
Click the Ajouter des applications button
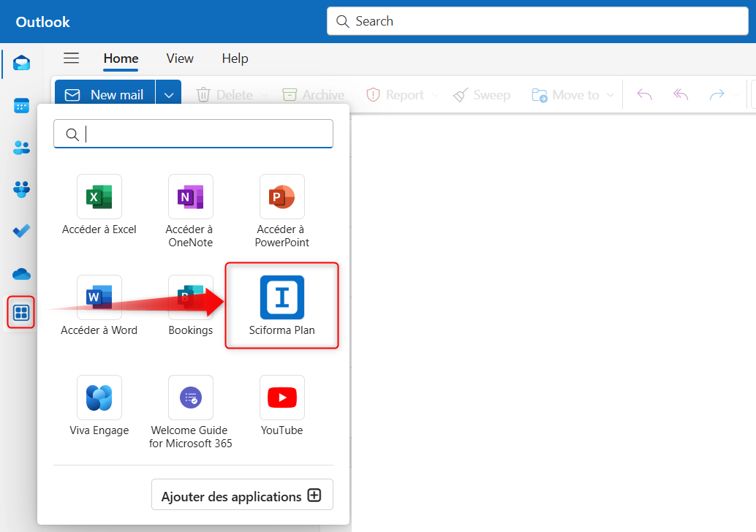pyautogui.click(x=242, y=495)
